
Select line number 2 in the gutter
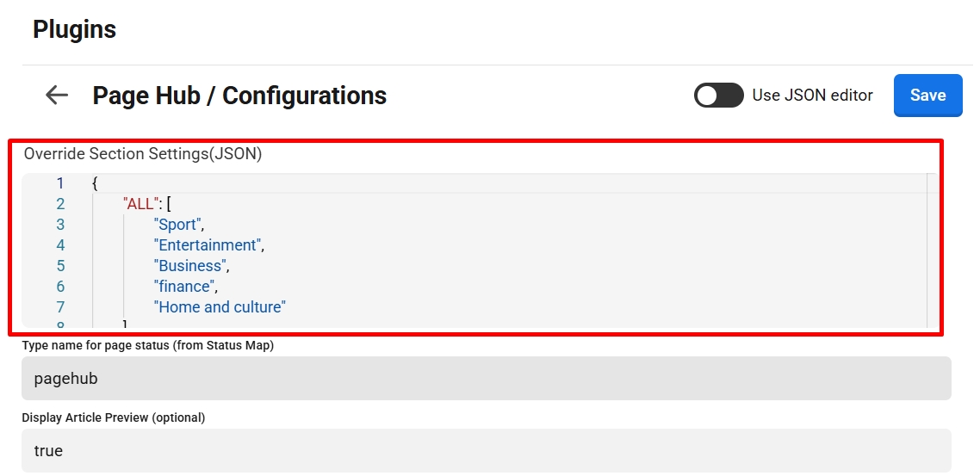pos(60,204)
